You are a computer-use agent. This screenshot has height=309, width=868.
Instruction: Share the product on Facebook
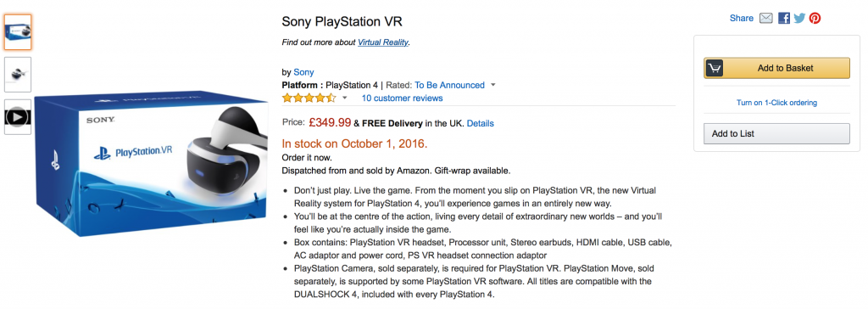(x=783, y=19)
